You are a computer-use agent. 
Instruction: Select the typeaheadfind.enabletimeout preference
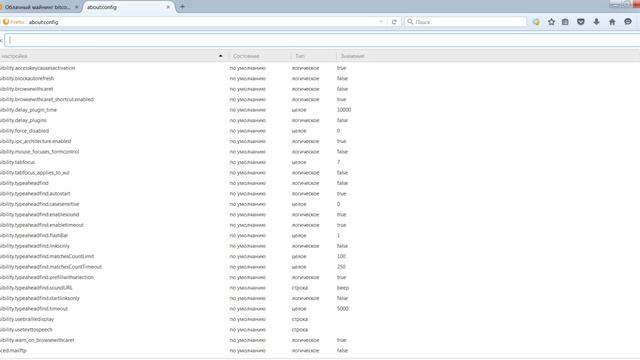42,225
